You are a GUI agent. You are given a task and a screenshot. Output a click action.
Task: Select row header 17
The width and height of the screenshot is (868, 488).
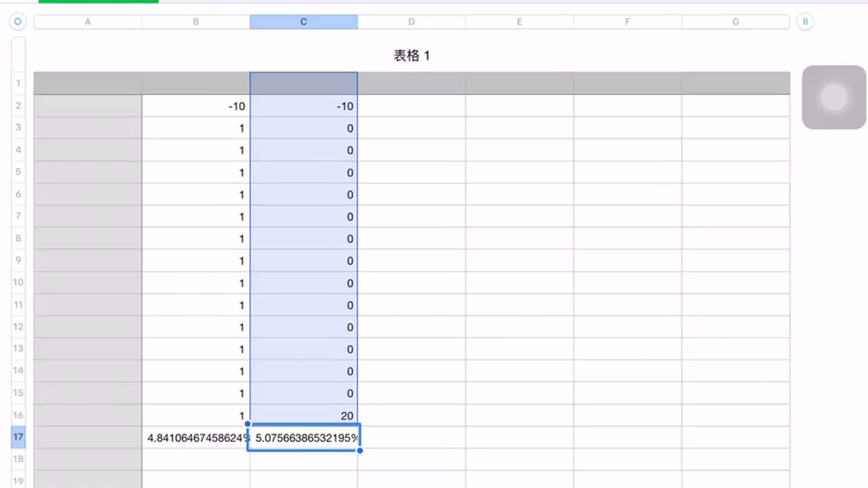18,437
